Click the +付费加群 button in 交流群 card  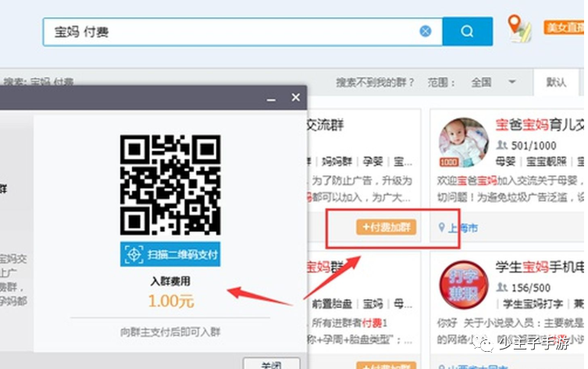387,227
